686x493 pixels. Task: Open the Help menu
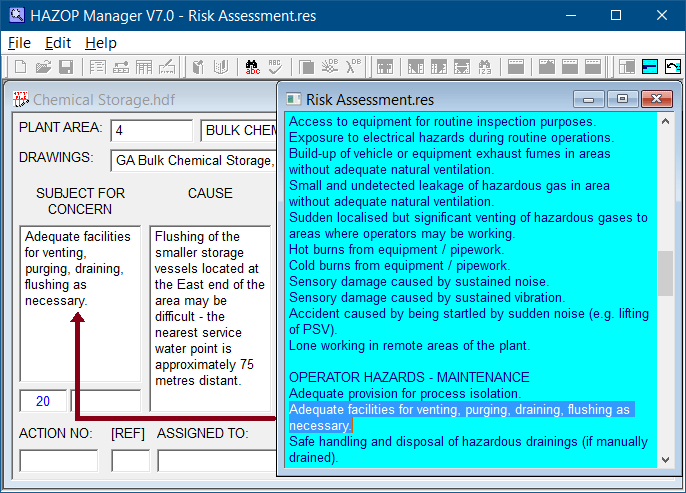pyautogui.click(x=101, y=43)
